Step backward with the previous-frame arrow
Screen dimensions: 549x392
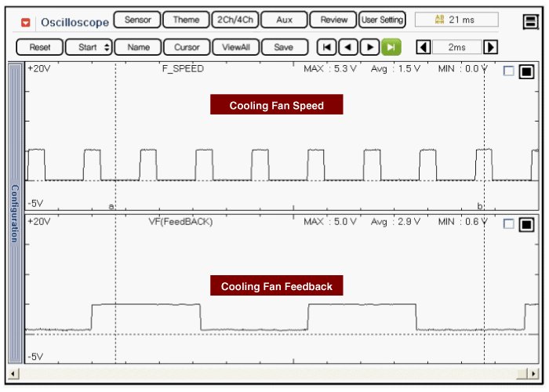(349, 47)
